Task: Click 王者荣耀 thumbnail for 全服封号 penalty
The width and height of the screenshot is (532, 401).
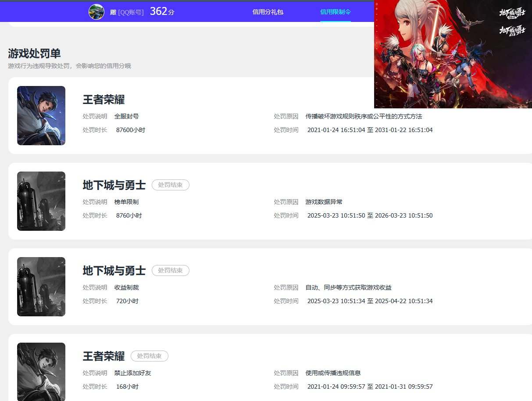Action: pyautogui.click(x=41, y=115)
